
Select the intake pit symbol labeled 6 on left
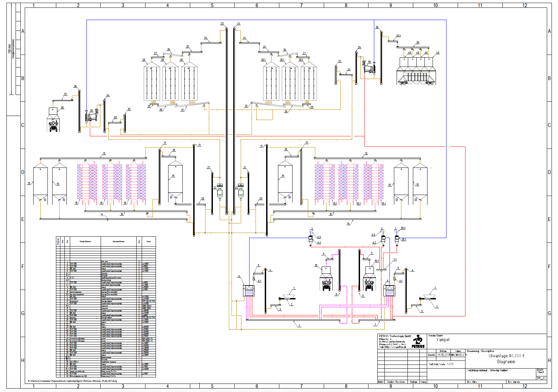[x=248, y=291]
